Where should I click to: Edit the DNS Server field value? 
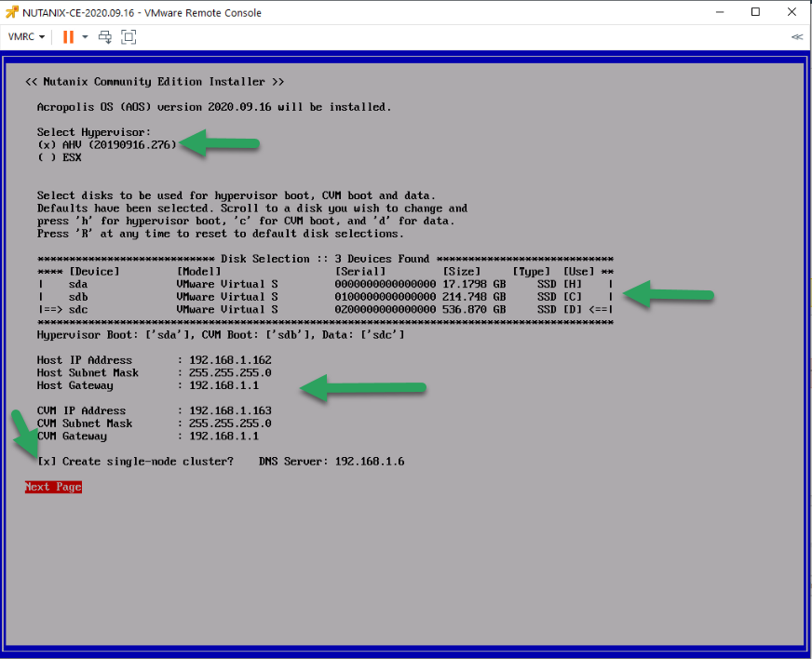[x=370, y=462]
